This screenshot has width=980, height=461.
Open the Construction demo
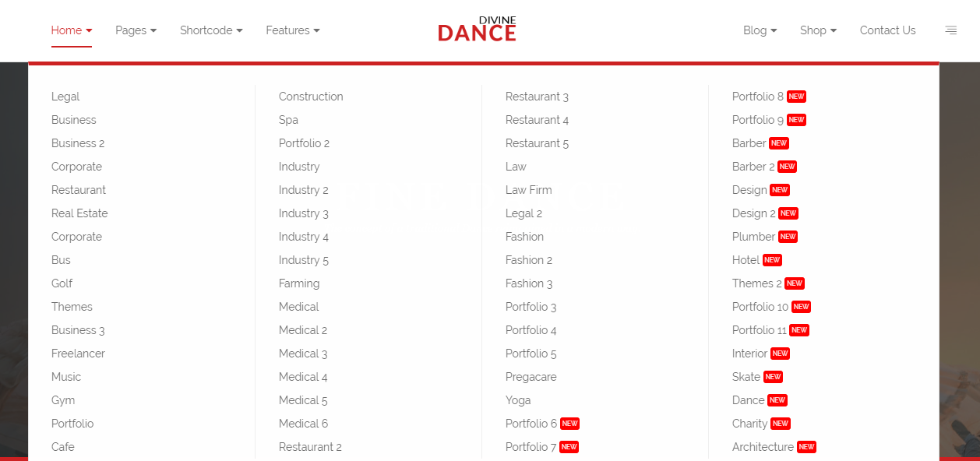[311, 97]
